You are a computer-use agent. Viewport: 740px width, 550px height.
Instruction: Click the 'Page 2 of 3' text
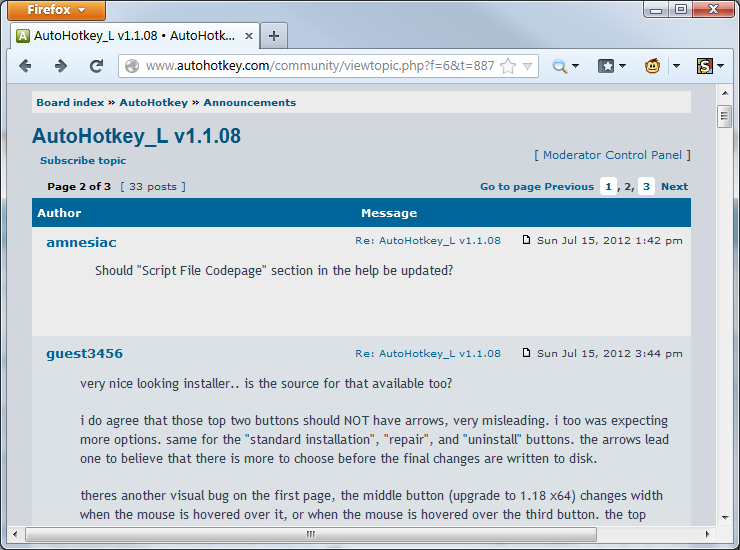[x=79, y=186]
